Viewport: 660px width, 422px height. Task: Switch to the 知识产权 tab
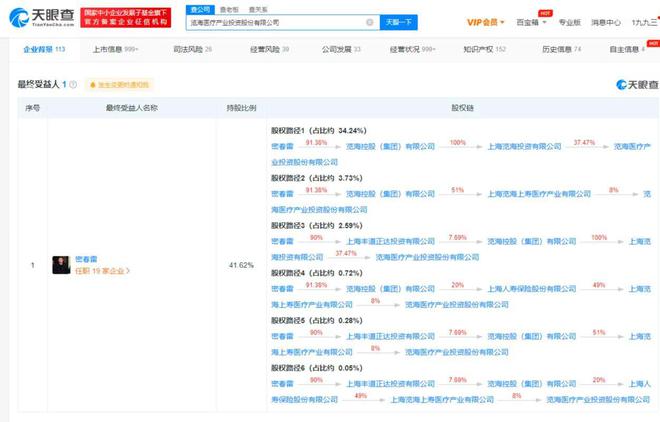(484, 49)
